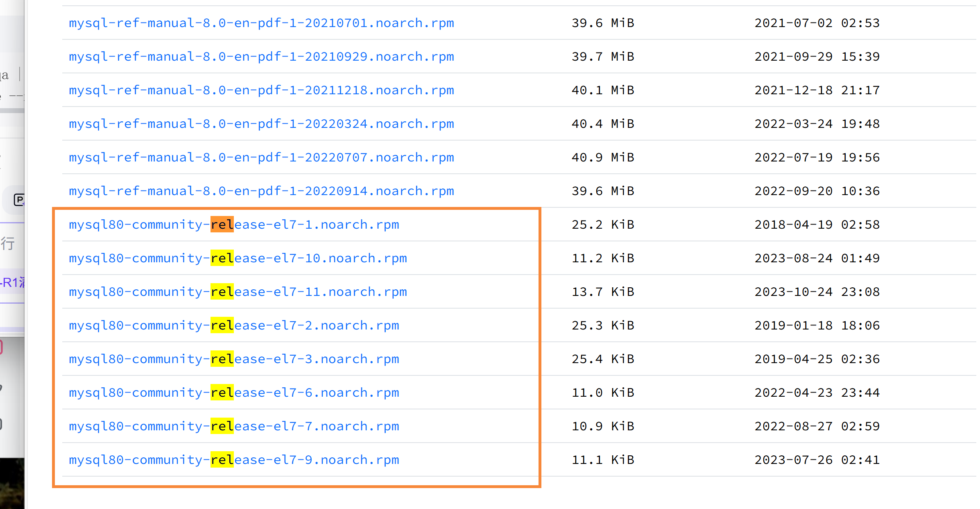Click the 2022-09-20 10:36 timestamp
Viewport: 980px width, 509px height.
pyautogui.click(x=817, y=191)
